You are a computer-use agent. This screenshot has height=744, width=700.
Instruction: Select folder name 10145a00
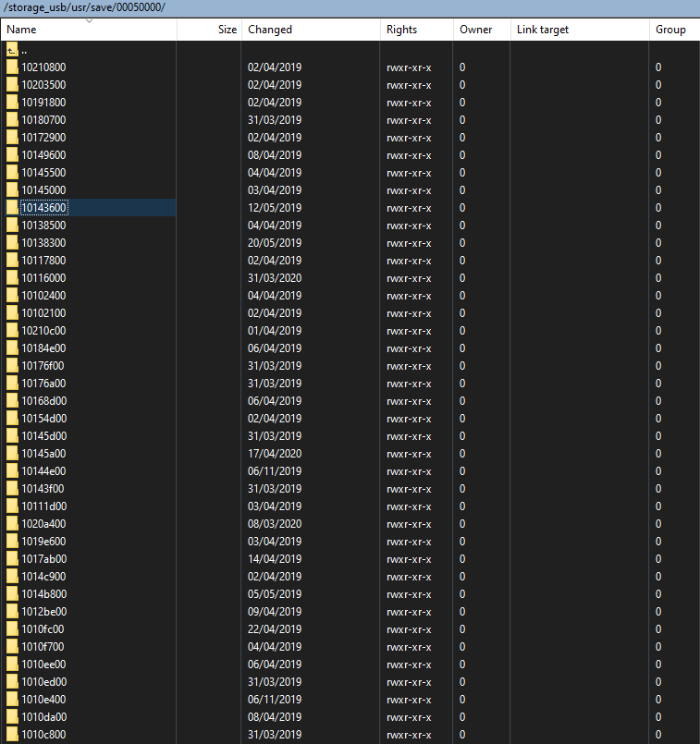pyautogui.click(x=43, y=454)
